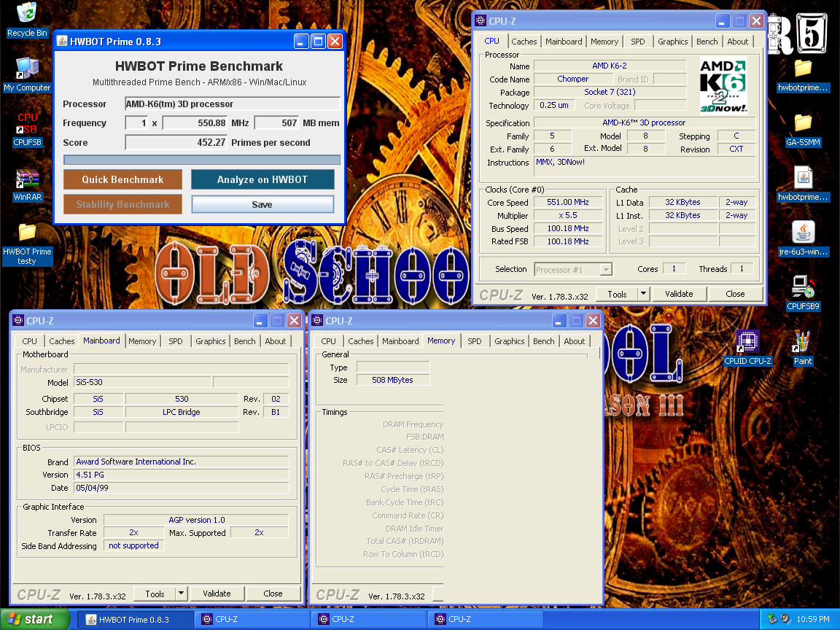This screenshot has width=840, height=630.
Task: Click the Model value SiS-530
Action: [x=142, y=382]
